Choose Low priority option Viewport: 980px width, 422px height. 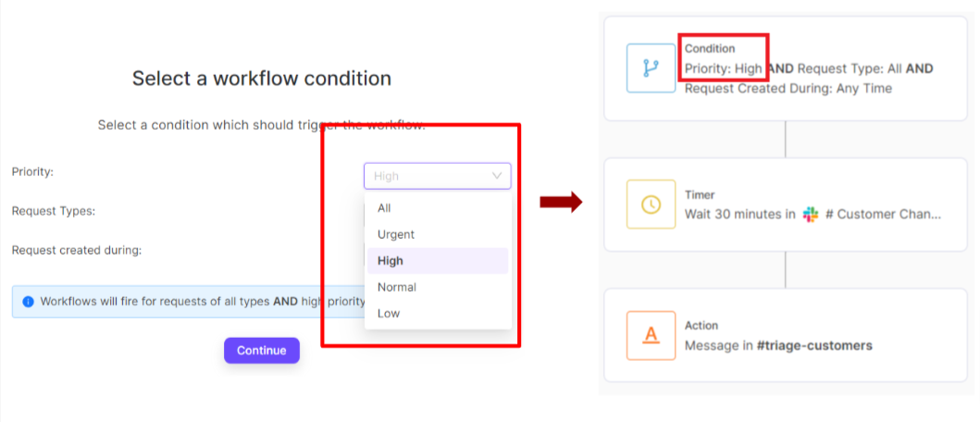coord(389,313)
